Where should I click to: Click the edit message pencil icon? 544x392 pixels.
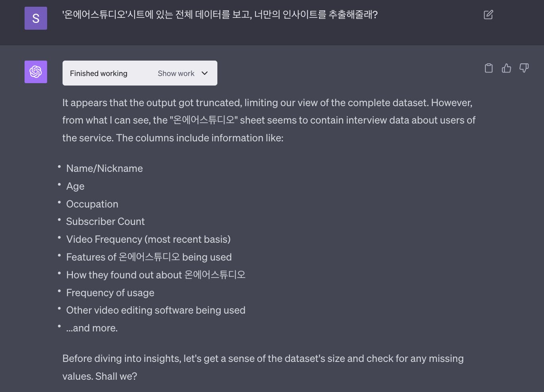[488, 15]
